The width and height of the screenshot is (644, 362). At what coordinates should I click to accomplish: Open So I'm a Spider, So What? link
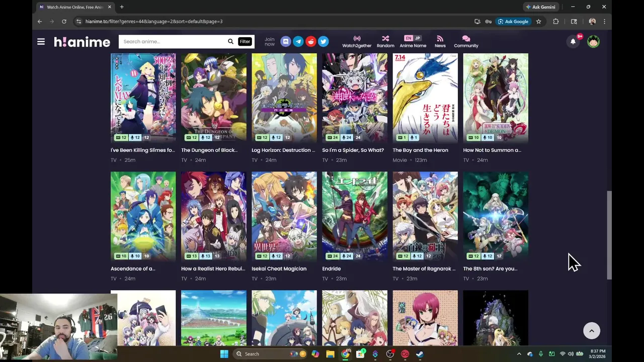353,150
